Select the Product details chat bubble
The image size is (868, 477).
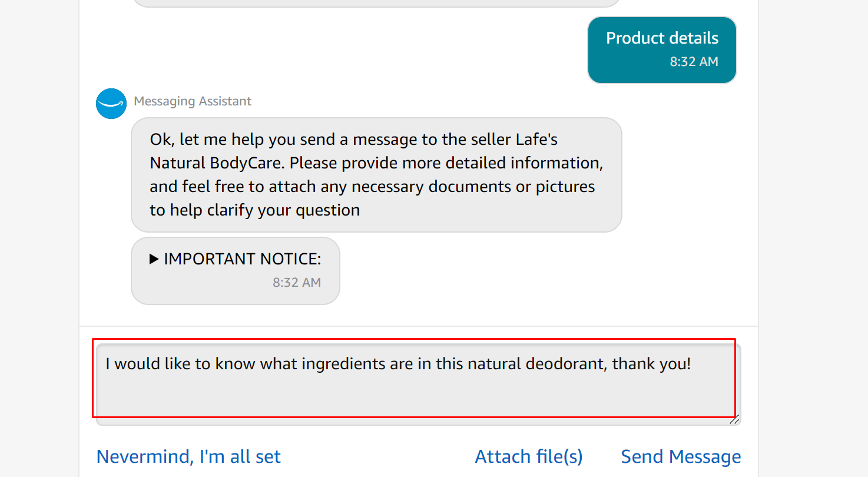tap(662, 39)
